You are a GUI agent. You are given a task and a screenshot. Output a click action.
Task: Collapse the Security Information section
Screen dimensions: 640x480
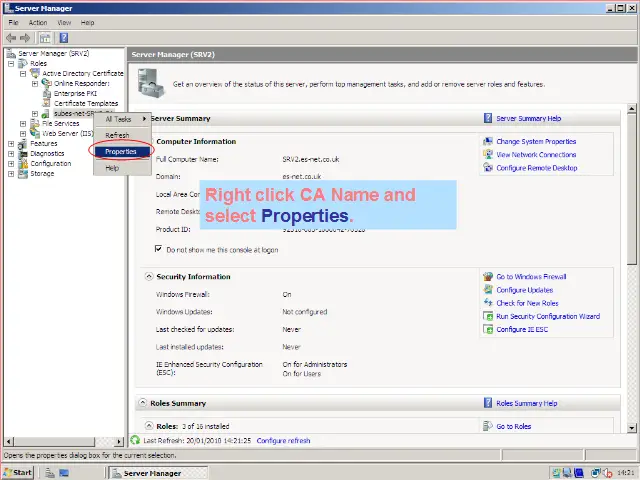tap(149, 276)
